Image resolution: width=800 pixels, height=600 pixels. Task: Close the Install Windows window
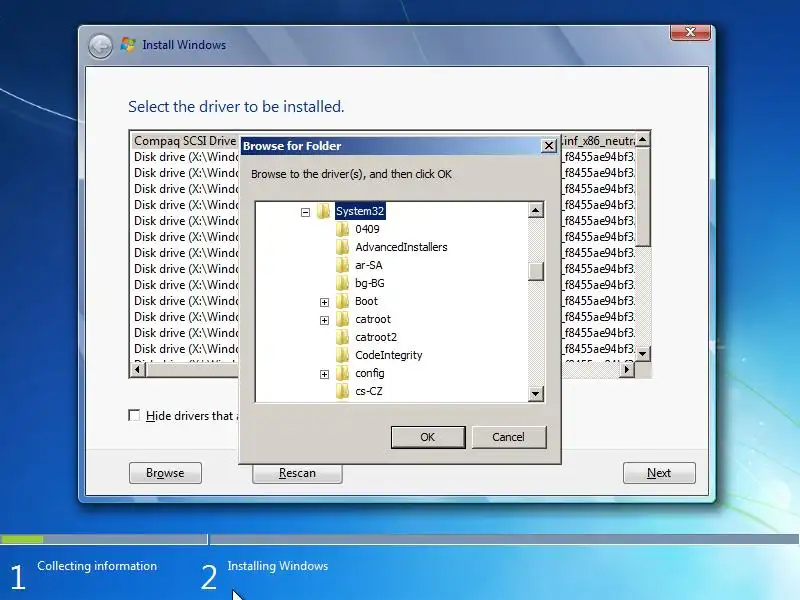690,32
